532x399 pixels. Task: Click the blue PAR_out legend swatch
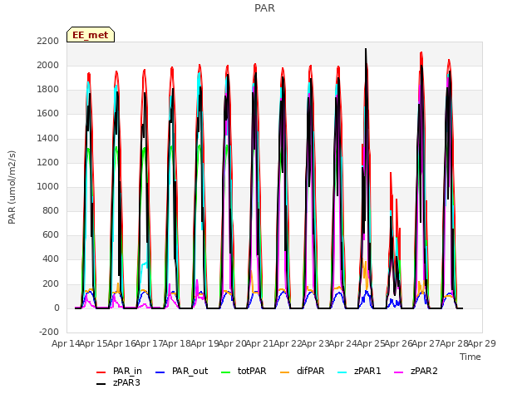coord(160,372)
